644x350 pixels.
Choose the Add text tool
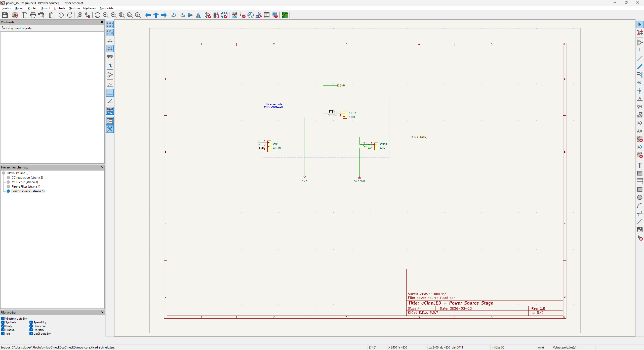[x=639, y=165]
